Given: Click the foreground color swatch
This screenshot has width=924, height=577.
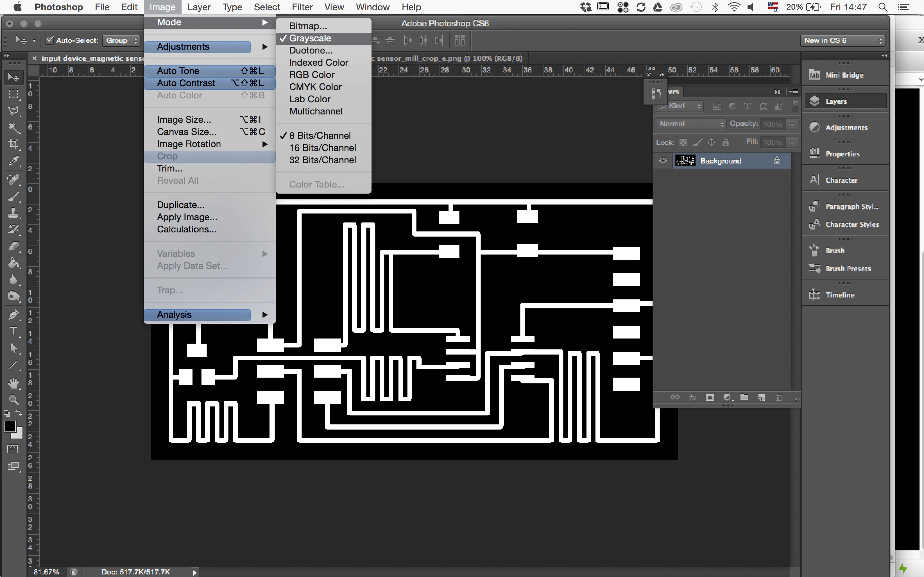Looking at the screenshot, I should (x=10, y=427).
